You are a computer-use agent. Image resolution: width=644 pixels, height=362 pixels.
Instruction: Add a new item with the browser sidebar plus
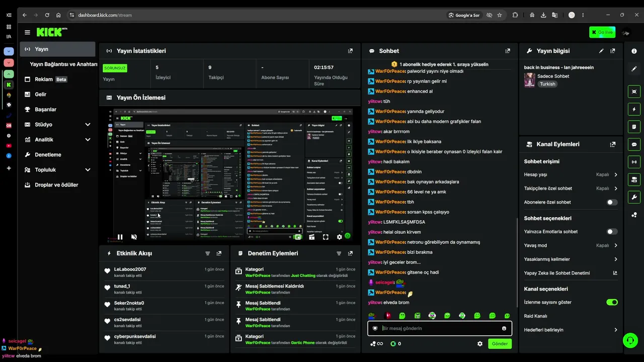[x=9, y=168]
